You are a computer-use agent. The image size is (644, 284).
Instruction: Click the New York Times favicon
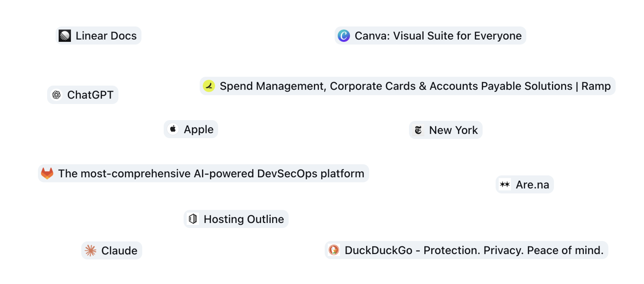tap(418, 130)
